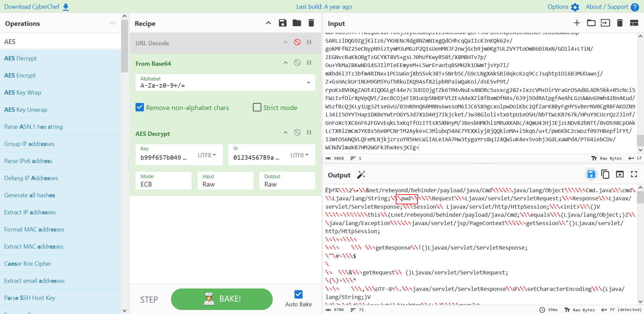Image resolution: width=644 pixels, height=314 pixels.
Task: Save the recipe with the floppy icon
Action: tap(283, 23)
